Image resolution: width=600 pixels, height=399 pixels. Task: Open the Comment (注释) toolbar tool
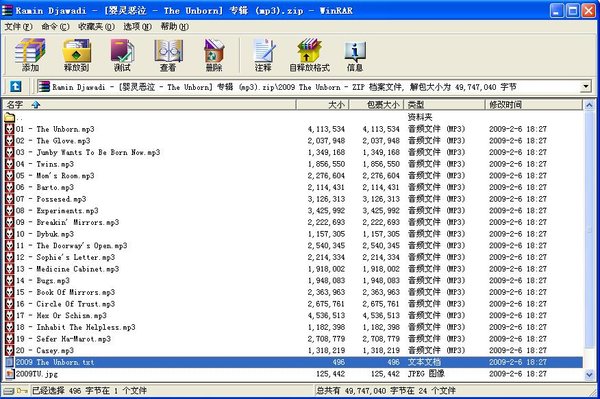tap(263, 55)
